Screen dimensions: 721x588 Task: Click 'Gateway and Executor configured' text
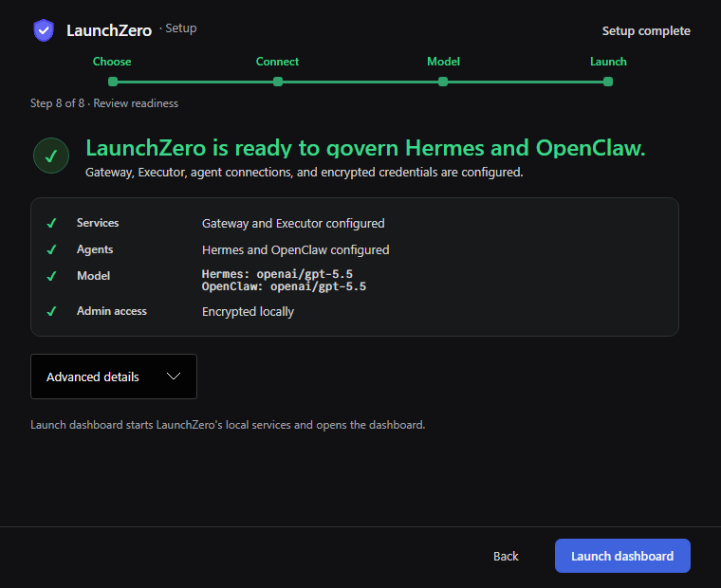click(293, 224)
